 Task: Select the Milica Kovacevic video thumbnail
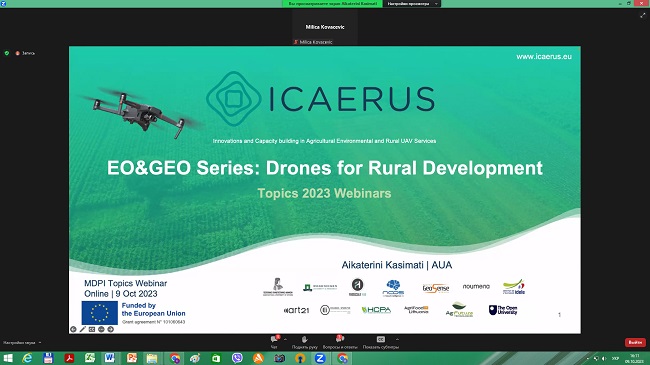coord(325,27)
